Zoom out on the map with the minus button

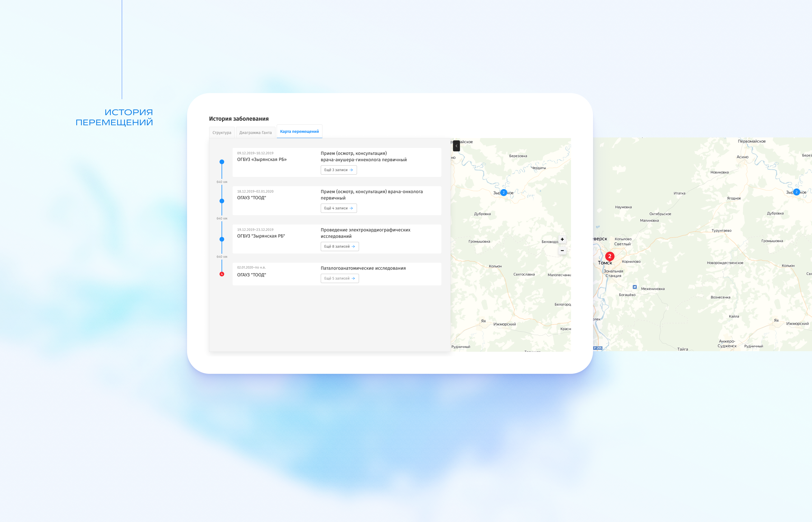pyautogui.click(x=562, y=251)
